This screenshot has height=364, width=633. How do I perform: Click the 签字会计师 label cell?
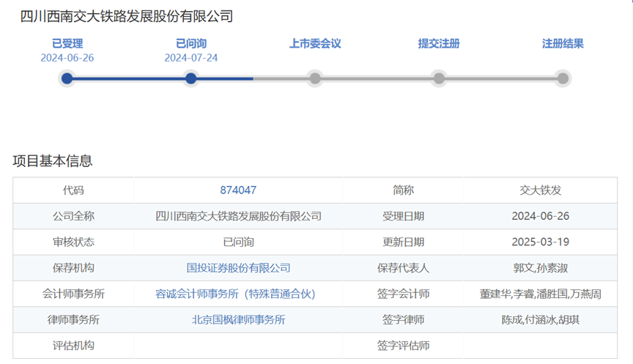coord(403,294)
